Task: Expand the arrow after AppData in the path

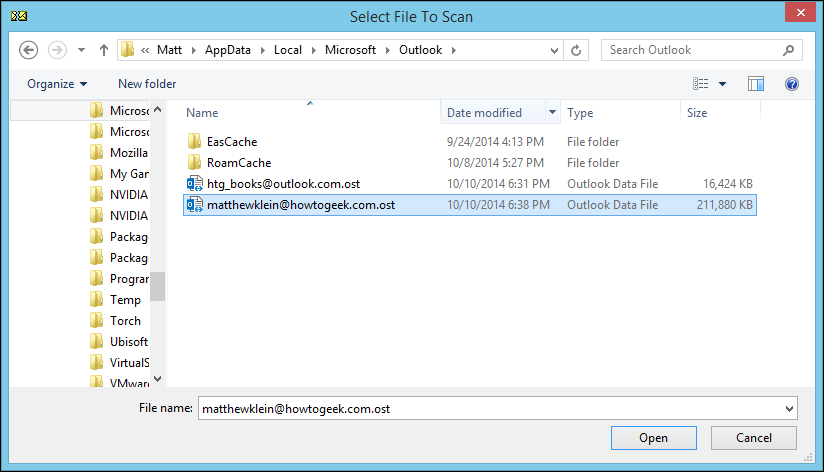Action: pos(262,50)
